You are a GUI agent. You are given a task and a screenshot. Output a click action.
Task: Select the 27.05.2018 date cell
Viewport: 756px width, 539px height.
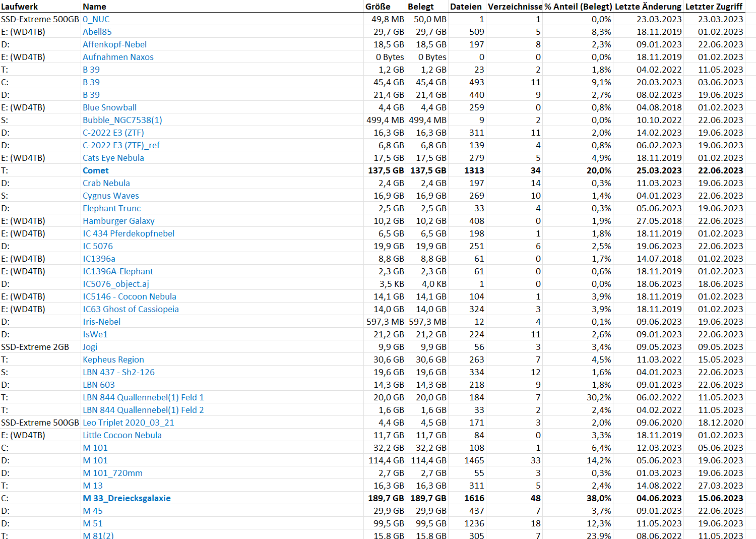point(659,221)
